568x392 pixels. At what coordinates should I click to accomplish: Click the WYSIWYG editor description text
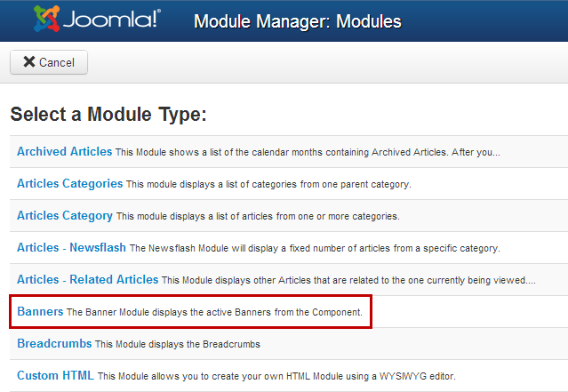point(276,376)
